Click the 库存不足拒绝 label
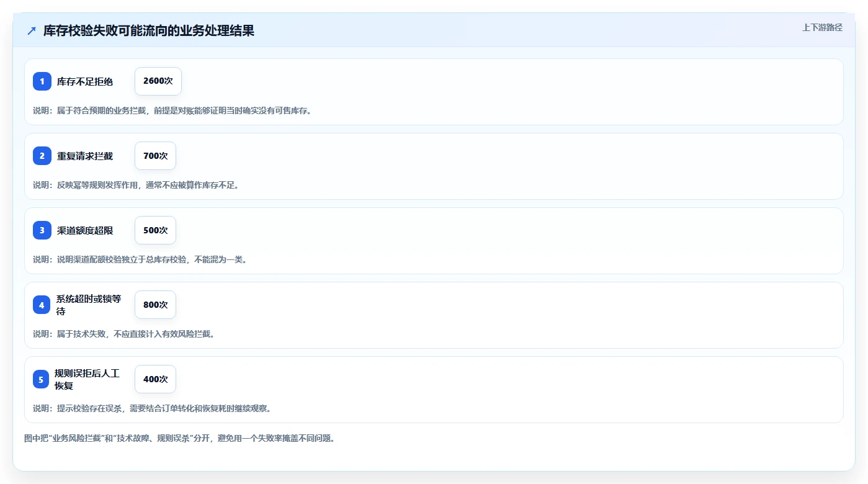The width and height of the screenshot is (868, 484). (85, 82)
